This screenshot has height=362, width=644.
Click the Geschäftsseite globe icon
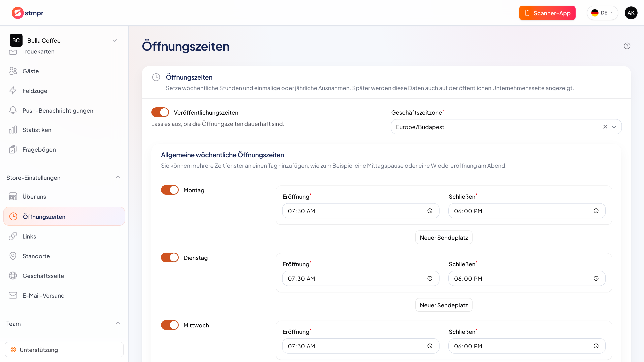click(x=13, y=276)
